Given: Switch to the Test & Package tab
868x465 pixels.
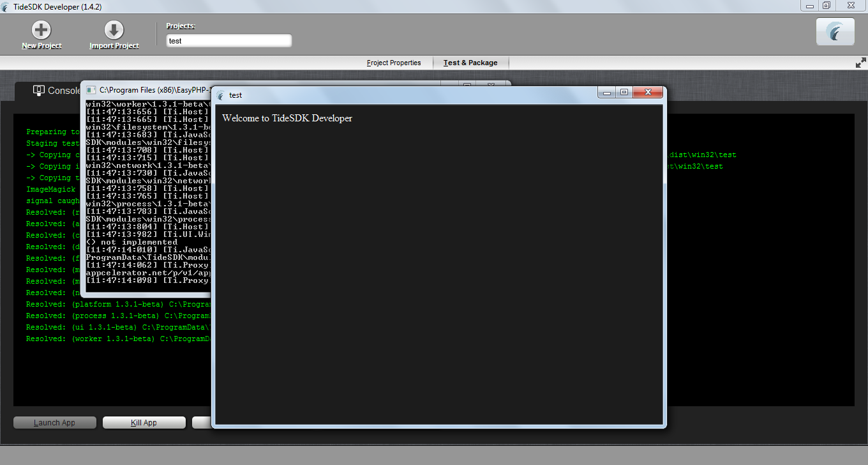Looking at the screenshot, I should 470,63.
